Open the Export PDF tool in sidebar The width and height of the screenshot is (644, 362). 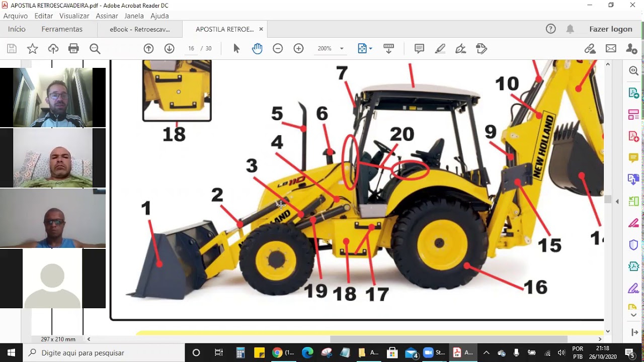(633, 93)
